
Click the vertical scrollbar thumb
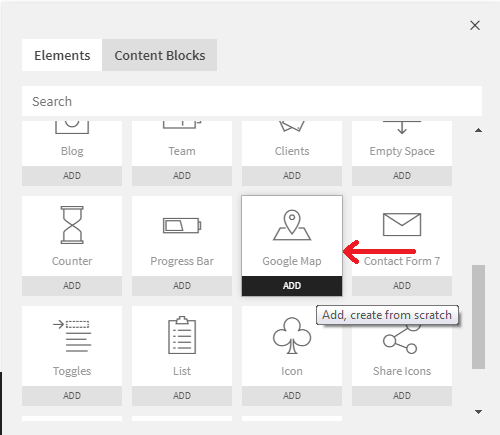[x=478, y=317]
